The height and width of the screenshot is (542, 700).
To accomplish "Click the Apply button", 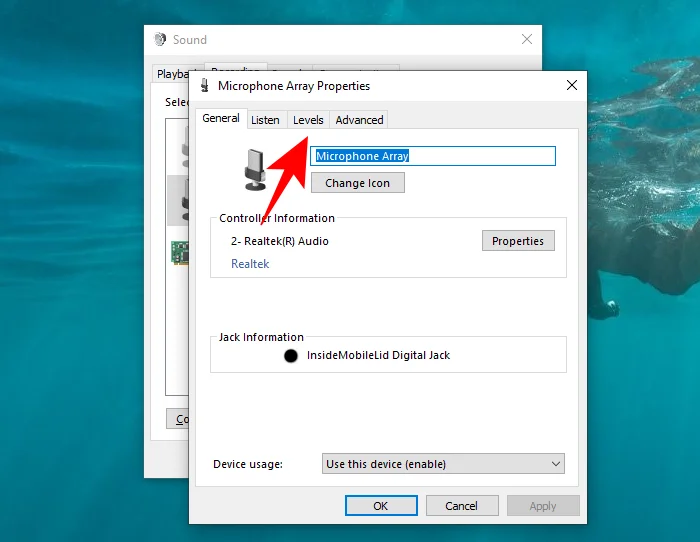I will click(x=543, y=506).
